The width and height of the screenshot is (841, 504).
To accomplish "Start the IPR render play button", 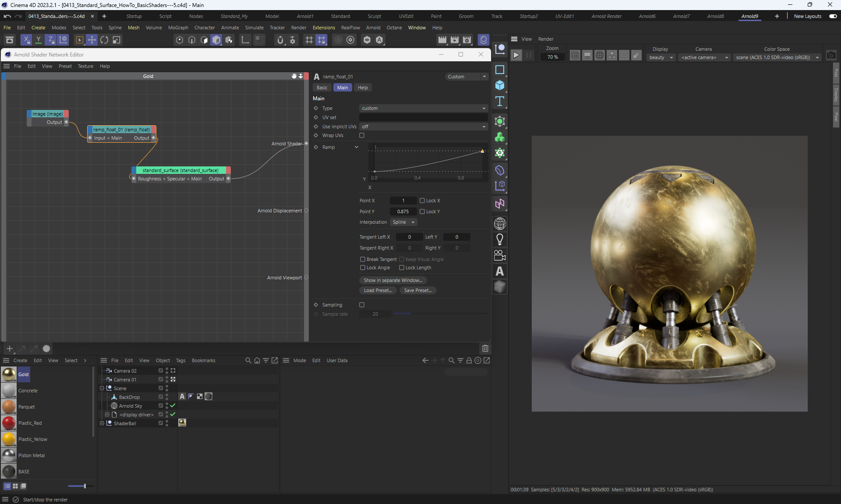I will tap(516, 55).
